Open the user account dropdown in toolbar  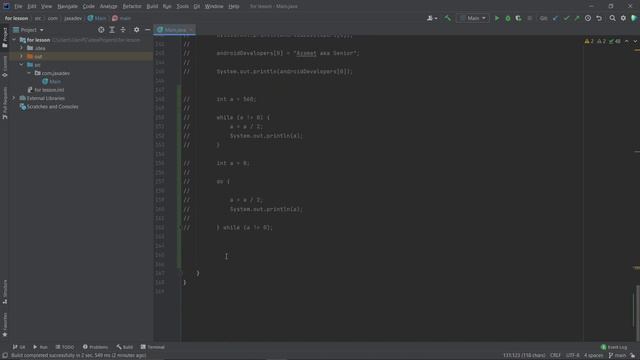click(432, 18)
